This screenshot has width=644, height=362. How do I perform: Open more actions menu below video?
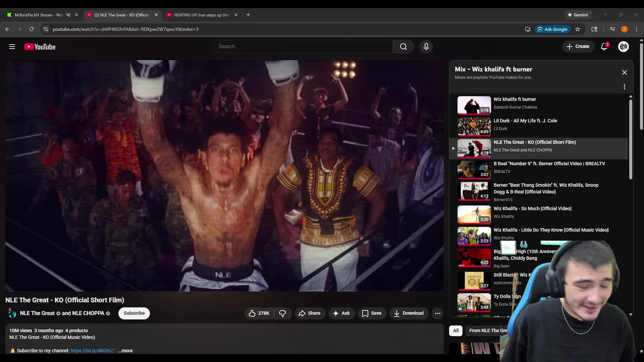point(438,313)
